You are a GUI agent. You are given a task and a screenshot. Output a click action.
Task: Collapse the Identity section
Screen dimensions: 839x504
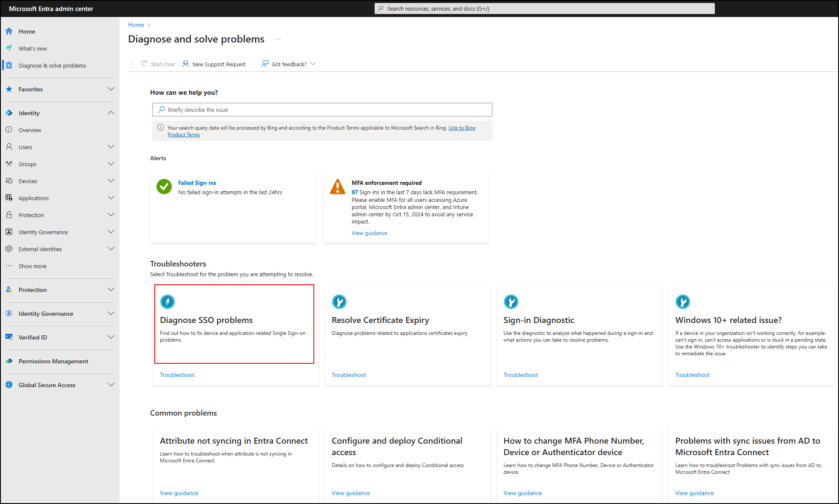tap(111, 113)
